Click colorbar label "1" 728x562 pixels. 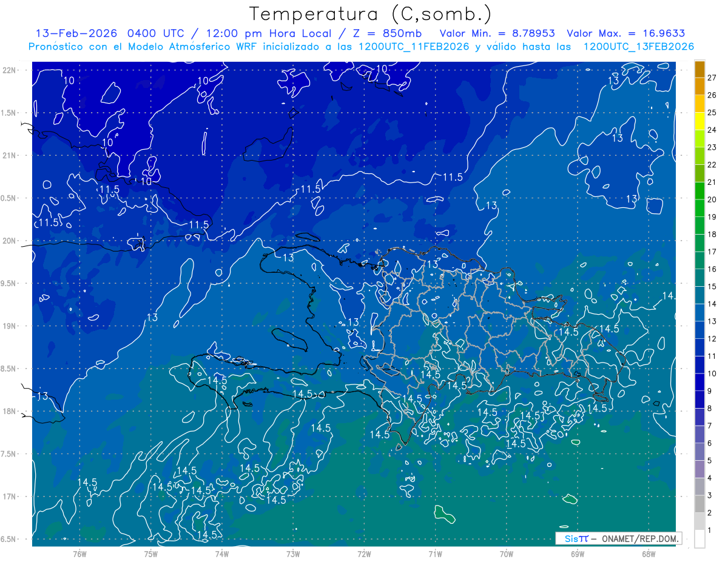tap(710, 530)
